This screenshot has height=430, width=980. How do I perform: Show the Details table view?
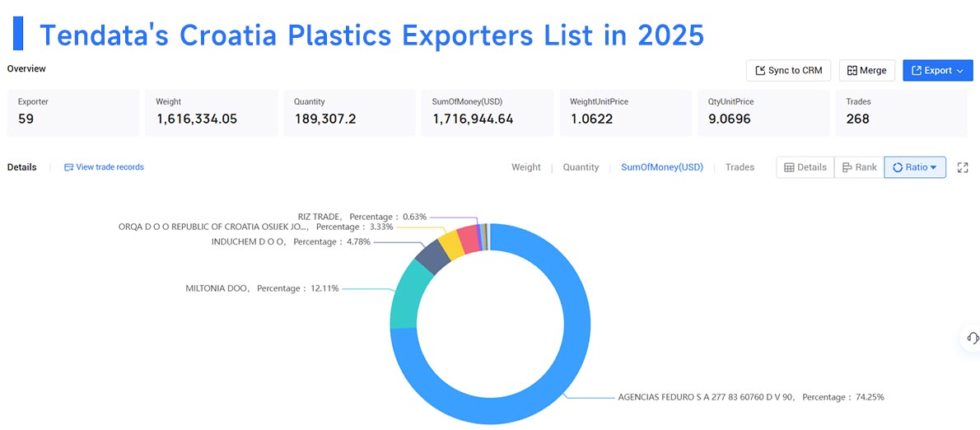point(805,167)
